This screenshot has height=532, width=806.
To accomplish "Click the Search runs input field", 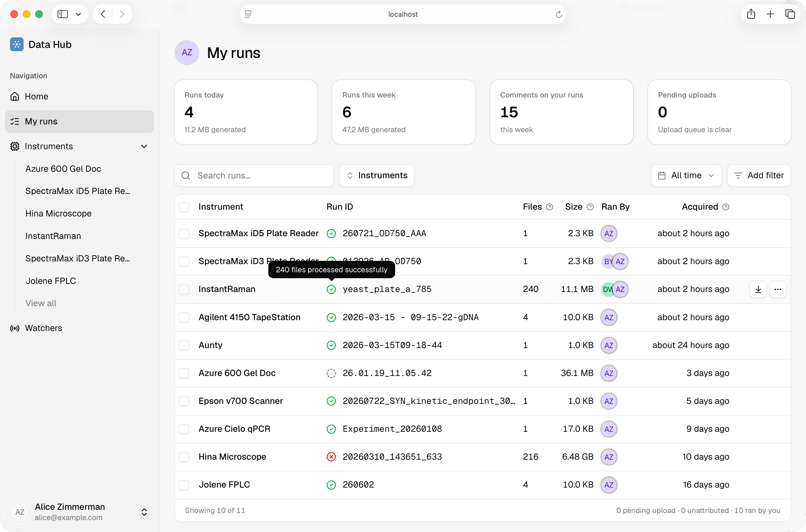I will pos(254,176).
